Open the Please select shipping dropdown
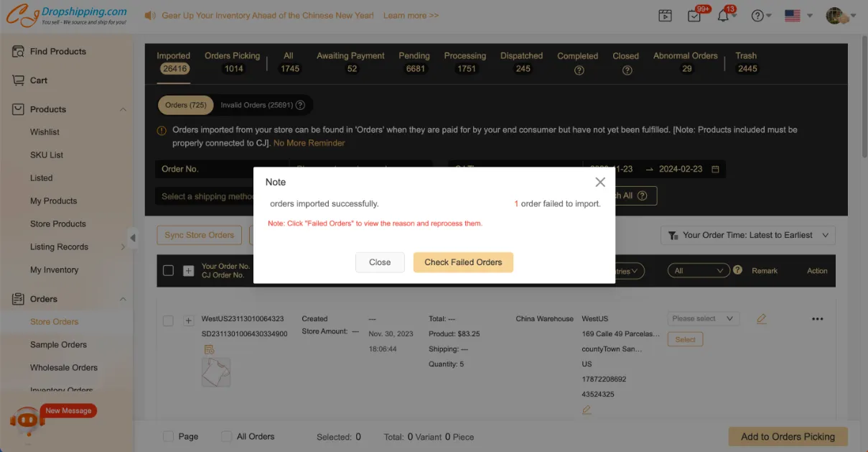The image size is (868, 452). (703, 319)
